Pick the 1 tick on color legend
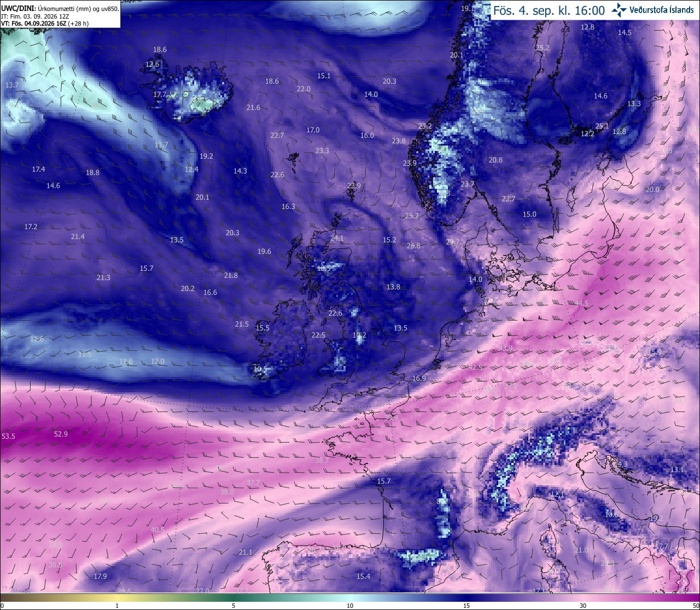 [117, 606]
